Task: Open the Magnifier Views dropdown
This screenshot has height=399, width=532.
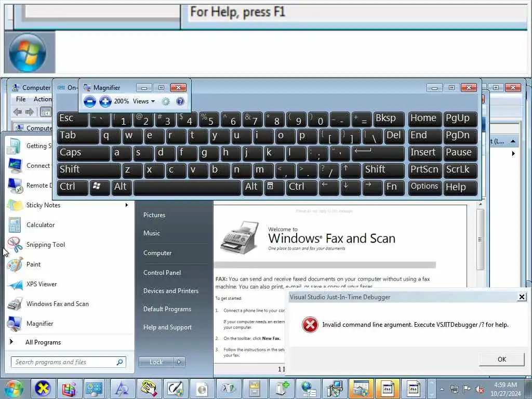Action: 144,101
